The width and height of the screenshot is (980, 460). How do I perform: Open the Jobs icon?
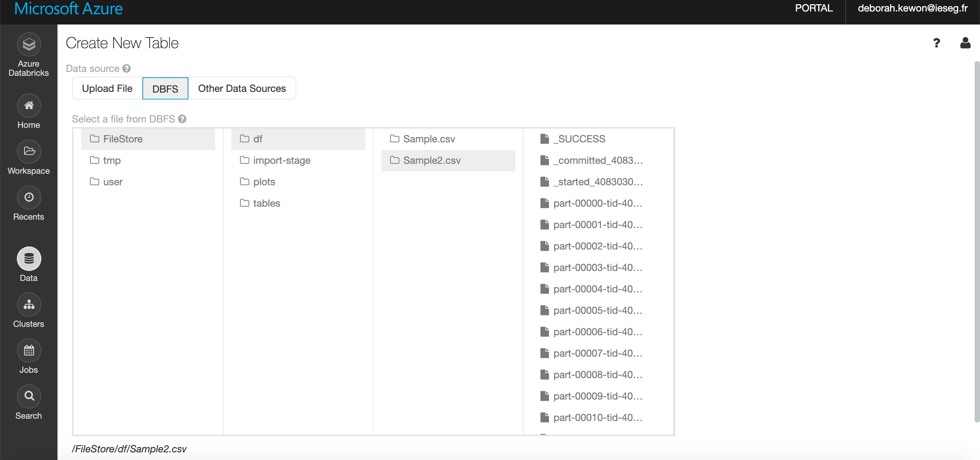(x=28, y=350)
